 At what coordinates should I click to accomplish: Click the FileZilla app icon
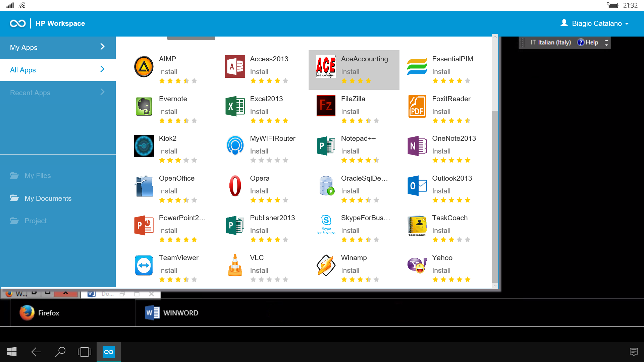[326, 107]
